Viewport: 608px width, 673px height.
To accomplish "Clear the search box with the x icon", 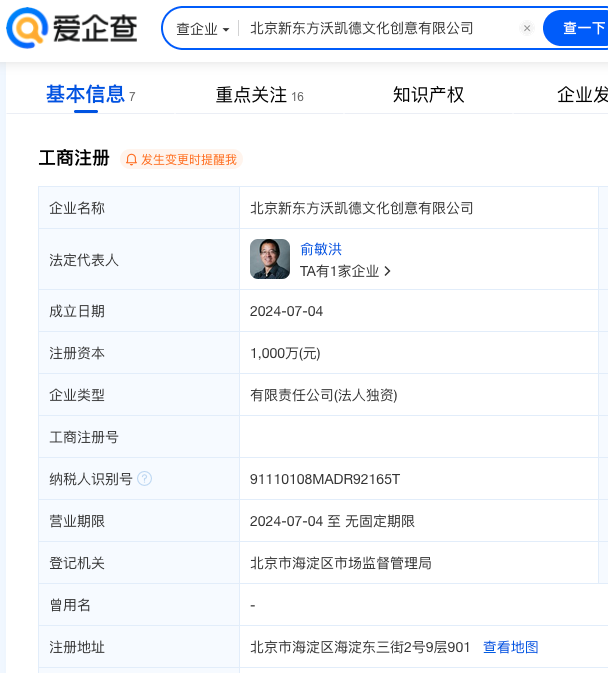I will tap(527, 28).
